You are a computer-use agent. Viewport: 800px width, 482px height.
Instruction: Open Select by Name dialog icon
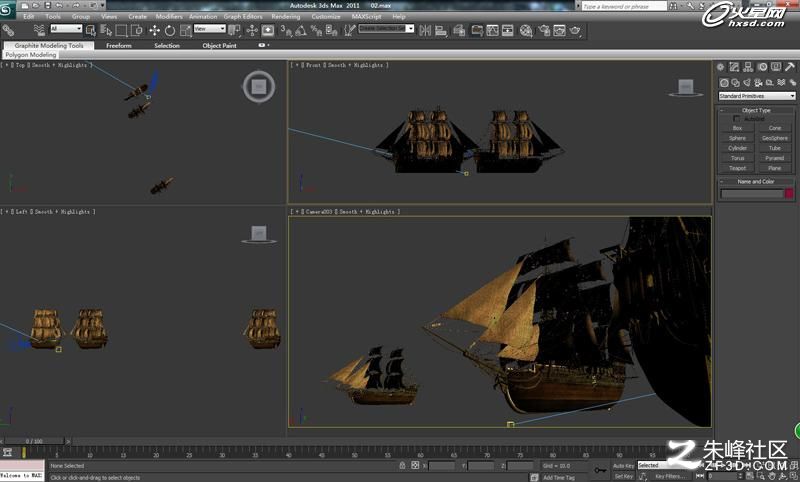tap(106, 31)
